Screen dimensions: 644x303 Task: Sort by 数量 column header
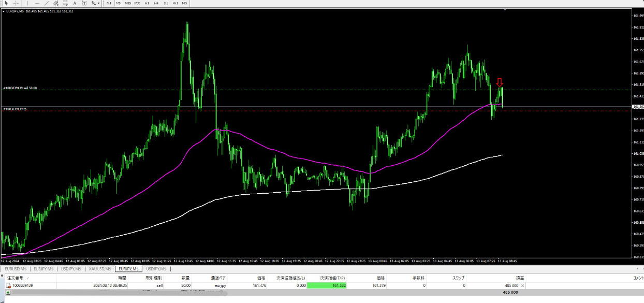185,278
